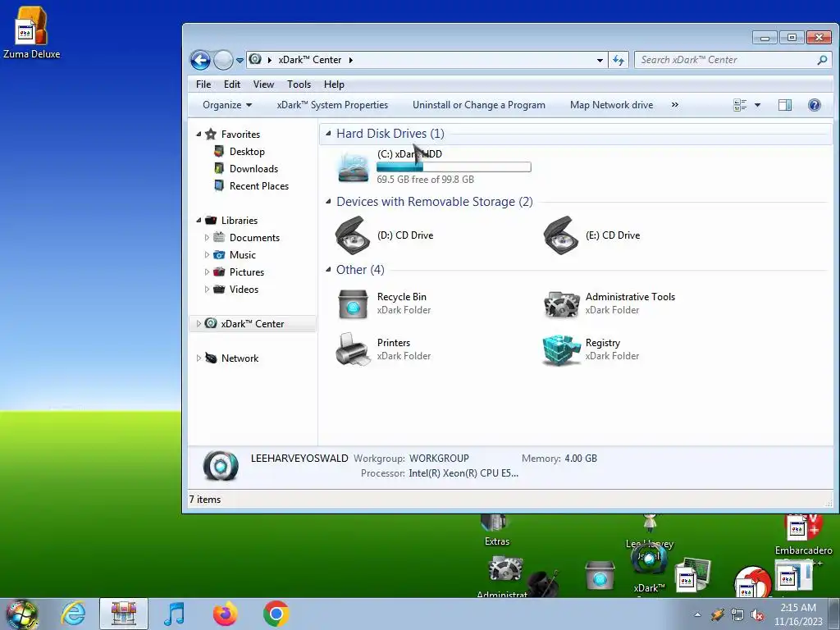Image resolution: width=840 pixels, height=630 pixels.
Task: Show hidden system tray icons arrow
Action: 697,614
